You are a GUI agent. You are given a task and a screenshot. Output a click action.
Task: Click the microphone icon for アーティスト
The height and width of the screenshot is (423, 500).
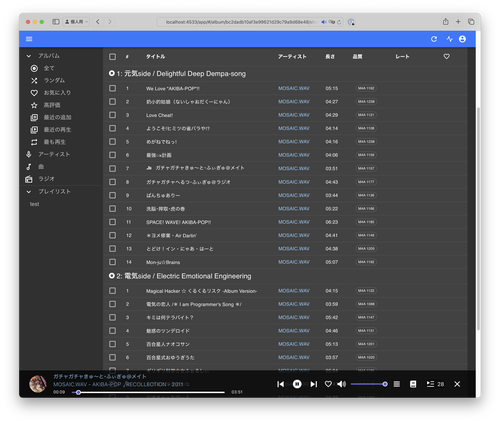coord(29,154)
